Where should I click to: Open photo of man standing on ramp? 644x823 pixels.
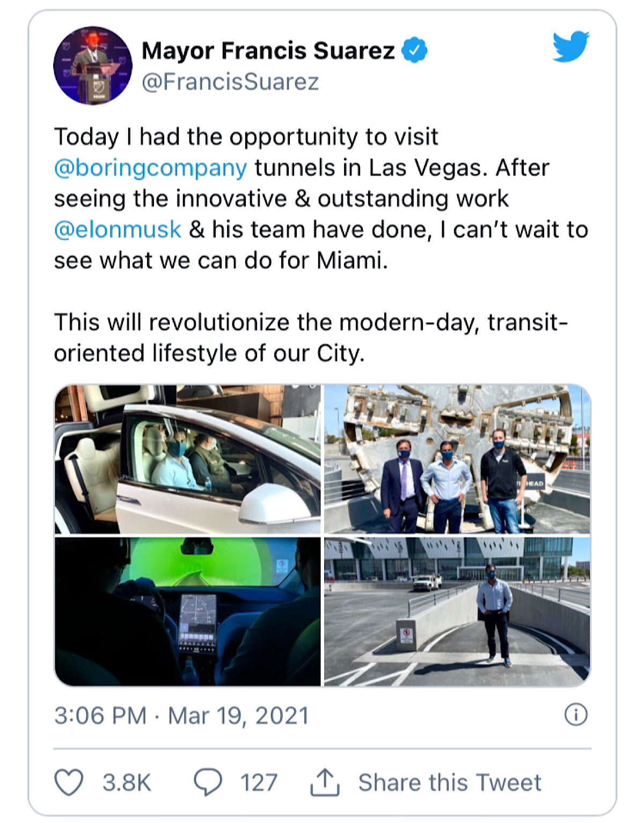click(457, 612)
